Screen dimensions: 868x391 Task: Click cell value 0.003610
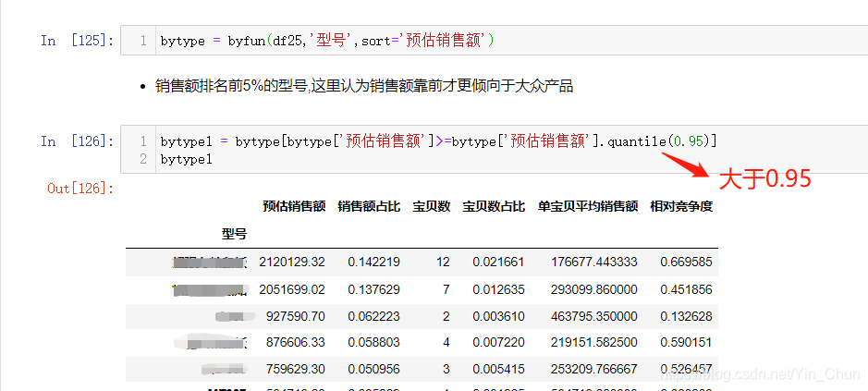498,316
